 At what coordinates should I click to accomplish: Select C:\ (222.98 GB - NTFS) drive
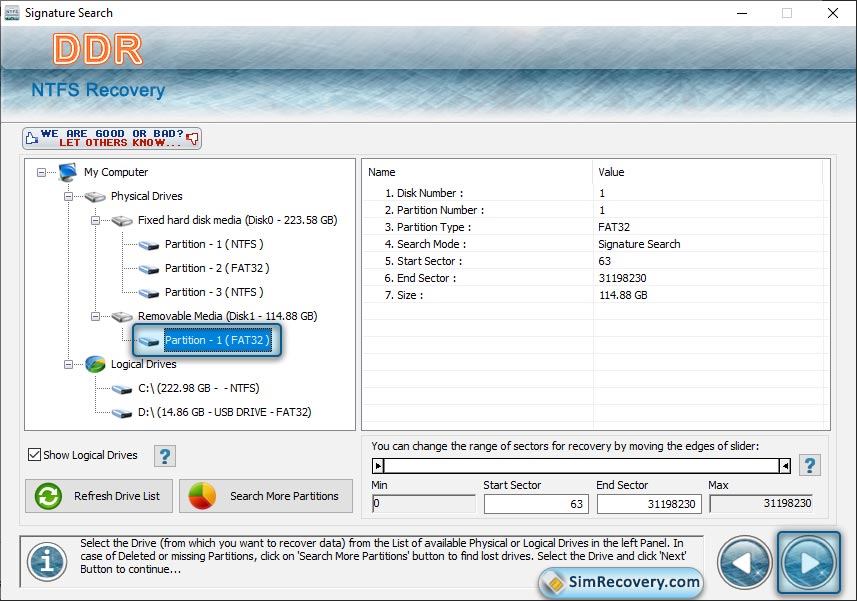(199, 388)
